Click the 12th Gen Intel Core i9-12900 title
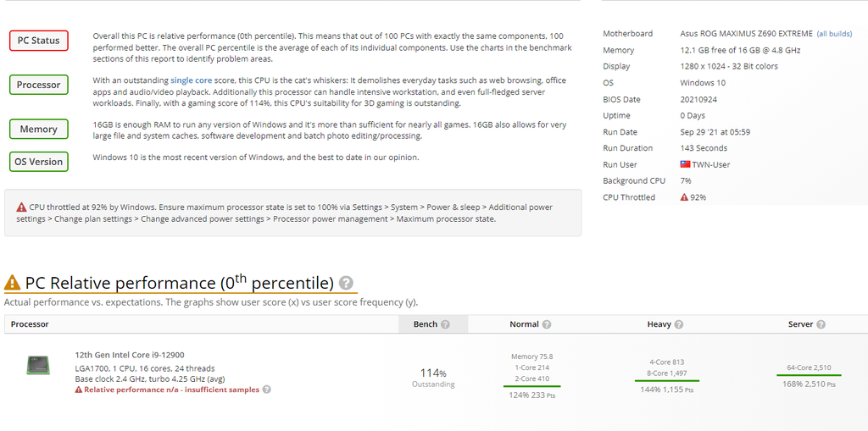The height and width of the screenshot is (431, 868). pos(130,355)
